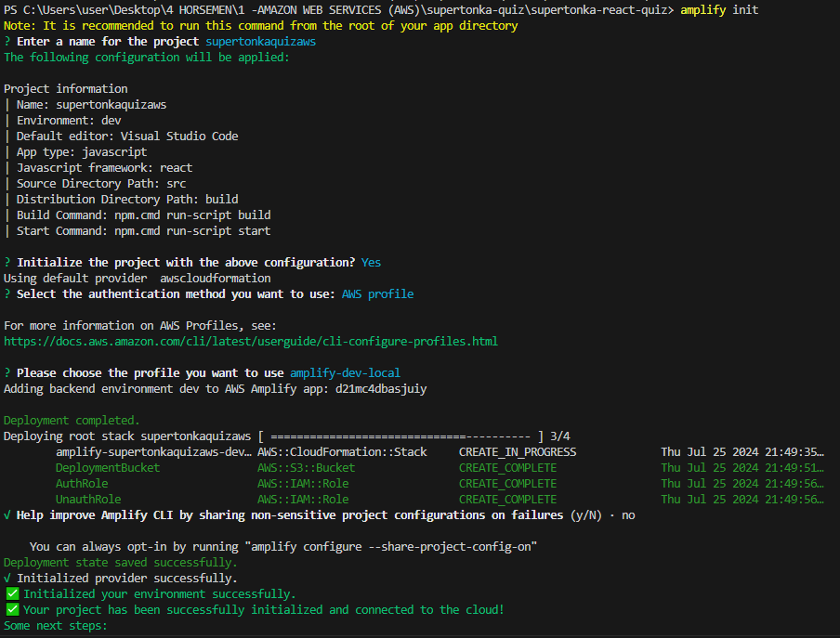This screenshot has width=840, height=638.
Task: Click the 'Project information' heading
Action: (65, 89)
